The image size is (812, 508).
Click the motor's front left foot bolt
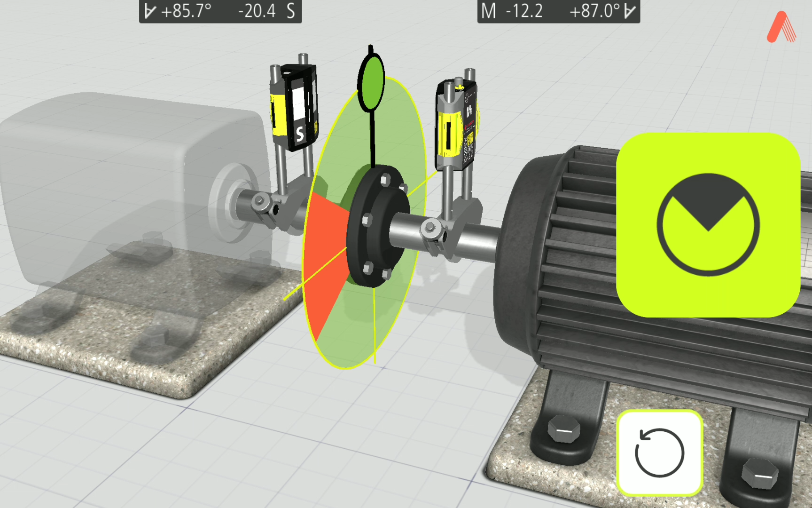[x=564, y=429]
